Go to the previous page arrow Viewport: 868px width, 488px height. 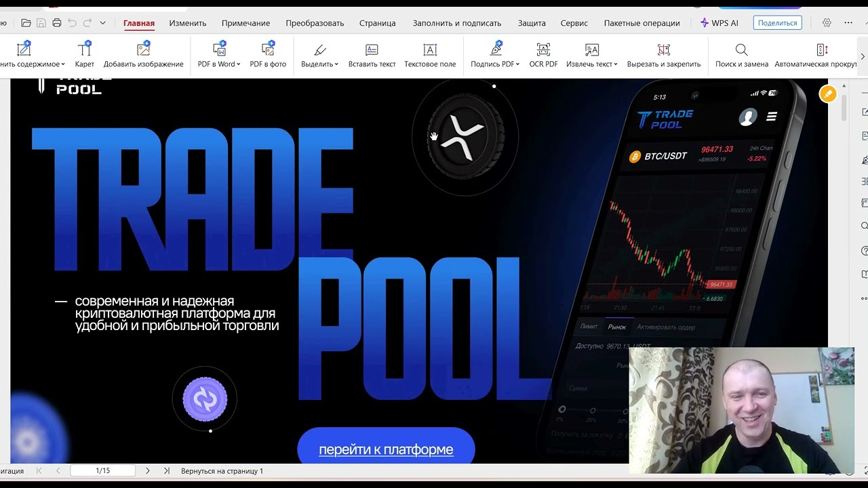pyautogui.click(x=58, y=470)
